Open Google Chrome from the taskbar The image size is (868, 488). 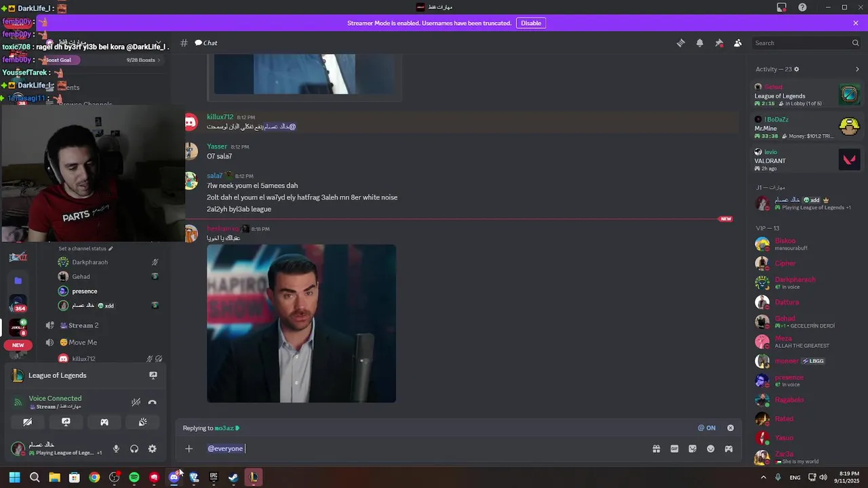pos(94,477)
